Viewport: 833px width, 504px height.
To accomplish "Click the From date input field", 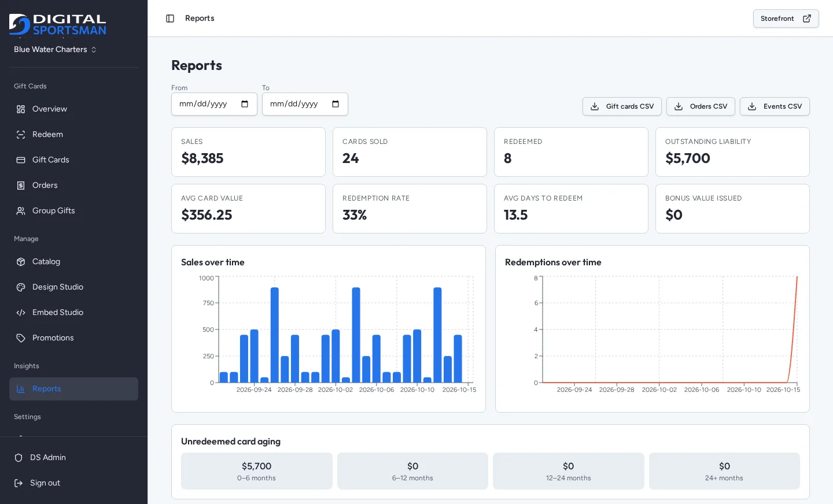I will coord(214,104).
